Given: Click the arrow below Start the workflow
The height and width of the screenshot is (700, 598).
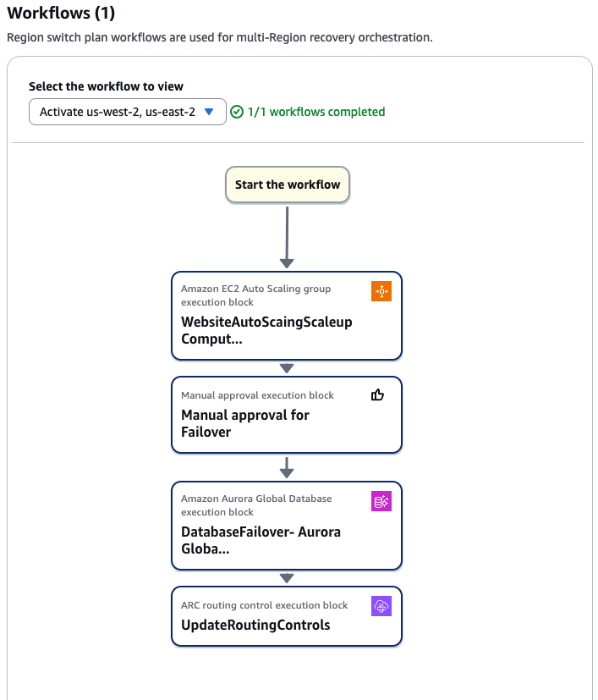Looking at the screenshot, I should click(x=287, y=237).
